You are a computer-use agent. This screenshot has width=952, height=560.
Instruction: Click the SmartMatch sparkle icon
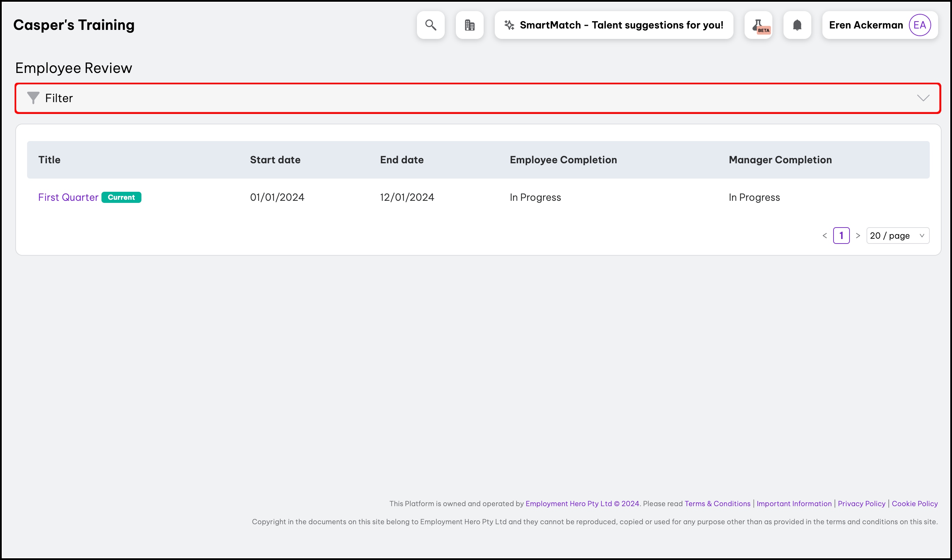[509, 25]
